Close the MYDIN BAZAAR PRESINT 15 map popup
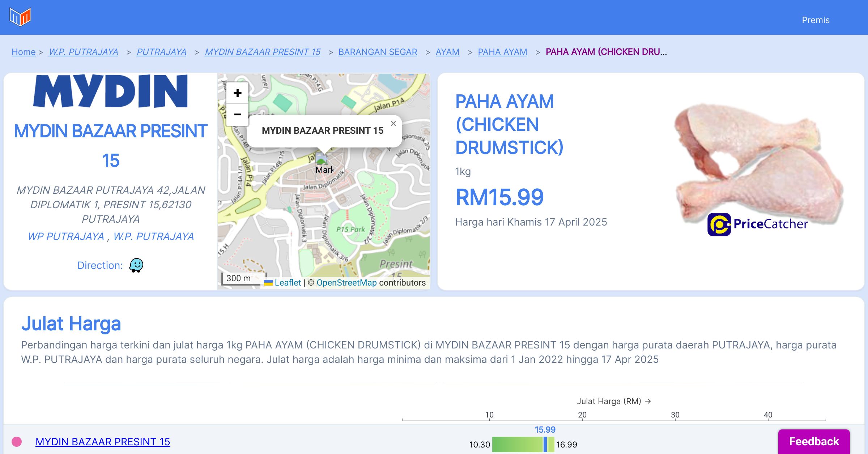The width and height of the screenshot is (868, 454). pos(393,124)
